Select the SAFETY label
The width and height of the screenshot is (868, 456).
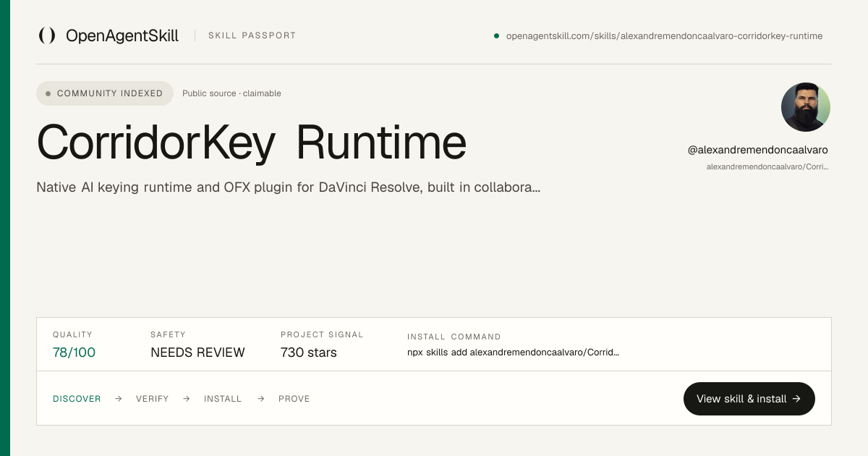(x=168, y=334)
